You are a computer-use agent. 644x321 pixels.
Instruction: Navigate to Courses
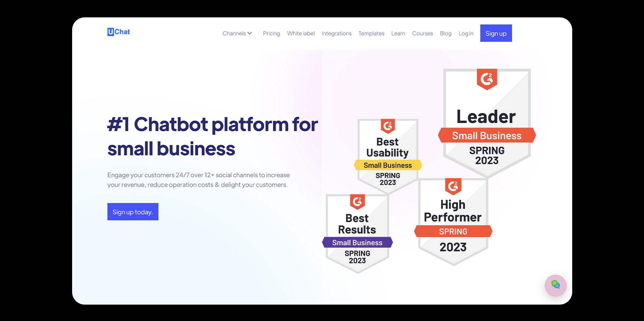[x=422, y=33]
